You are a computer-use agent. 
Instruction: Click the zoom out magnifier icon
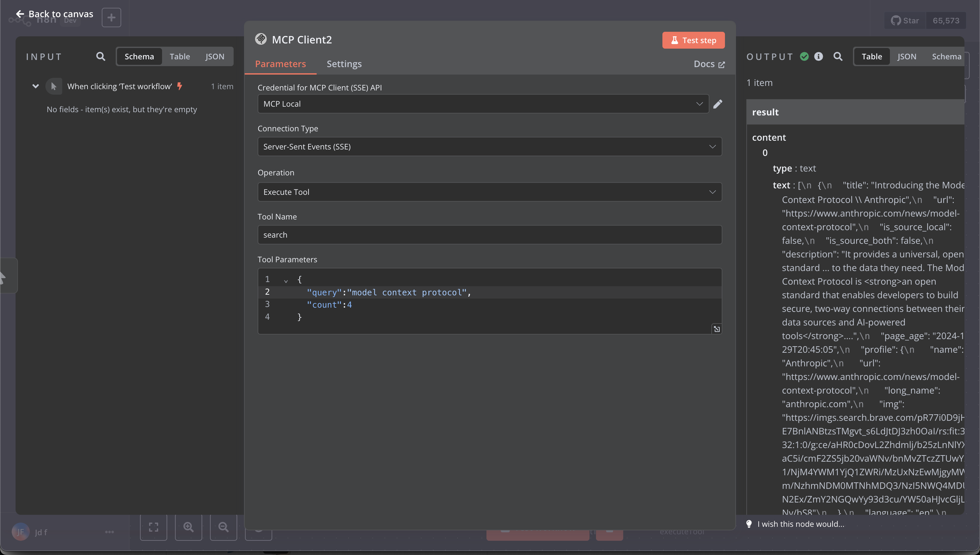pyautogui.click(x=223, y=527)
